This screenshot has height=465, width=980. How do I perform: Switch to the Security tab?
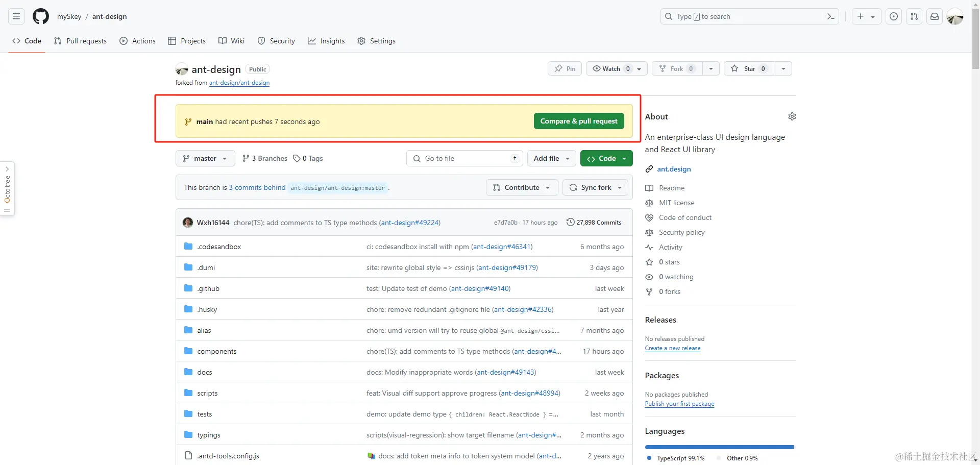[276, 41]
